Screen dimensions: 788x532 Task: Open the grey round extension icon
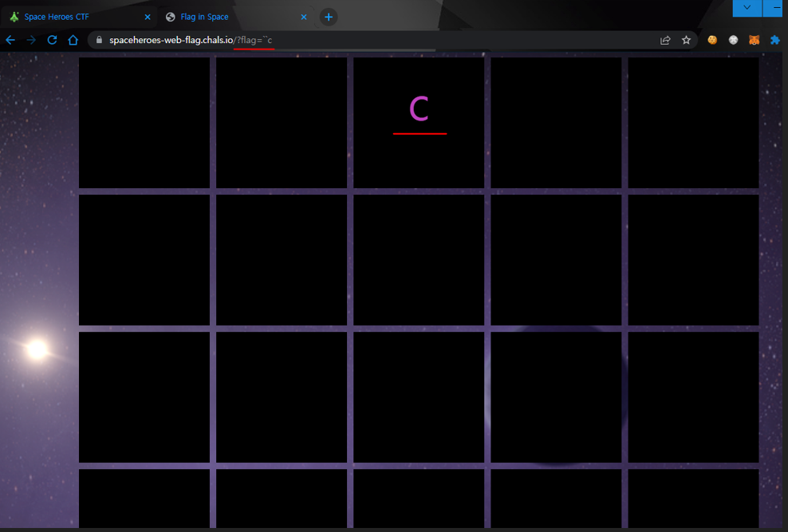tap(733, 40)
